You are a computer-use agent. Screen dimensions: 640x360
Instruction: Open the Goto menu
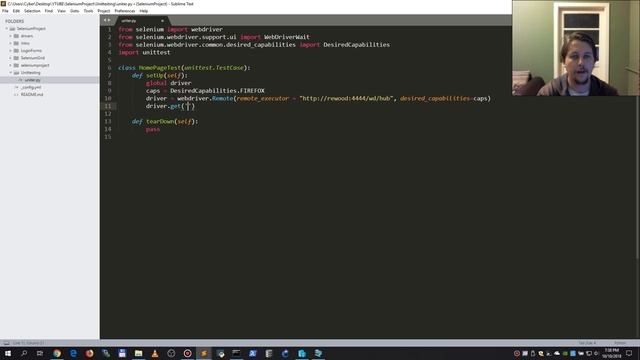[x=74, y=11]
